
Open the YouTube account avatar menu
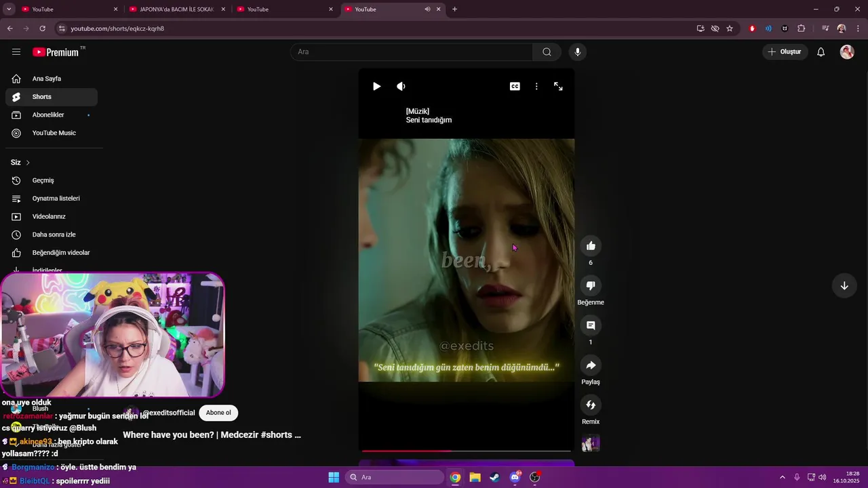[847, 52]
